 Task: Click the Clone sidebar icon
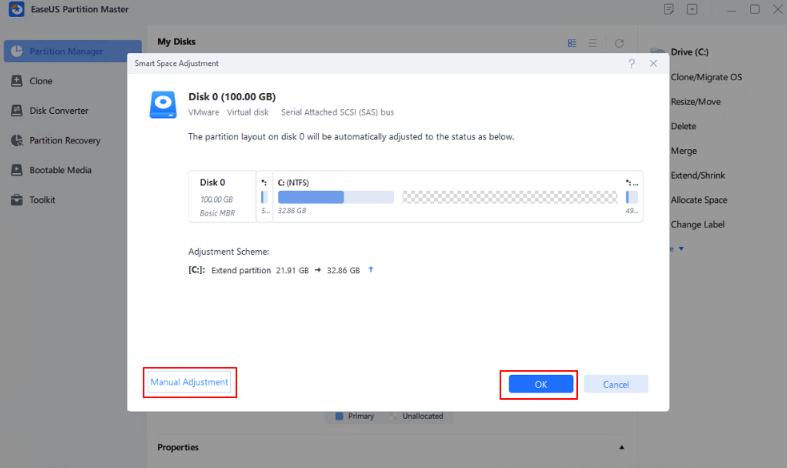coord(17,81)
